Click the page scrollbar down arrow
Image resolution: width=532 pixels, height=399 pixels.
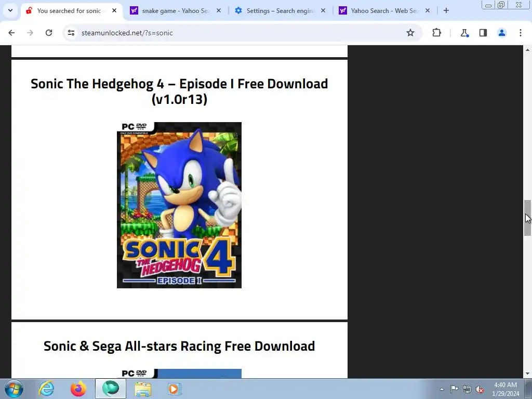coord(528,374)
